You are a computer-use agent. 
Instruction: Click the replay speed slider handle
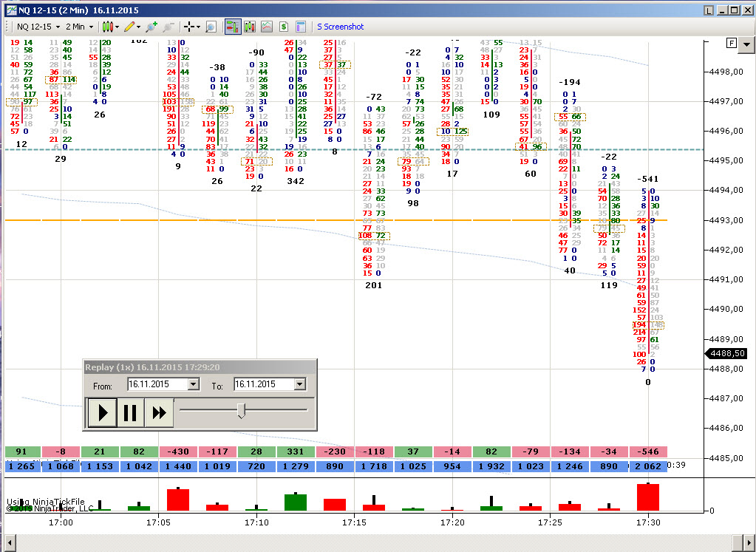(x=242, y=410)
